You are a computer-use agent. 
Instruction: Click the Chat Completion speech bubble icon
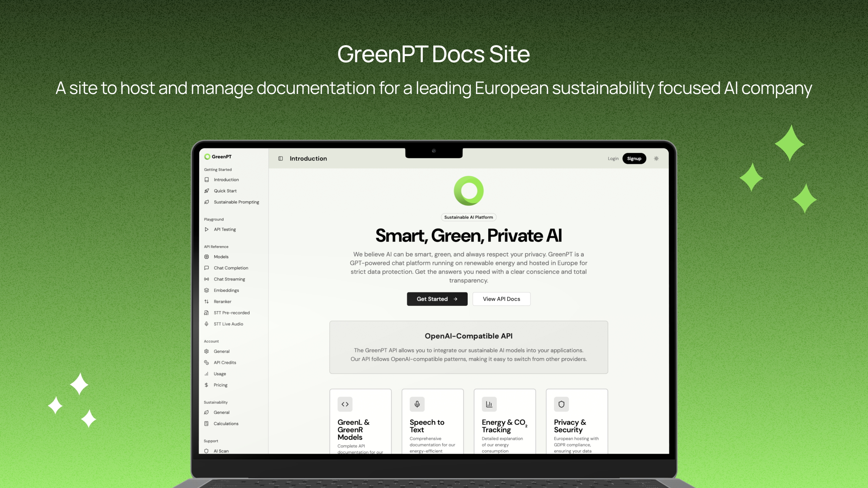click(x=206, y=268)
